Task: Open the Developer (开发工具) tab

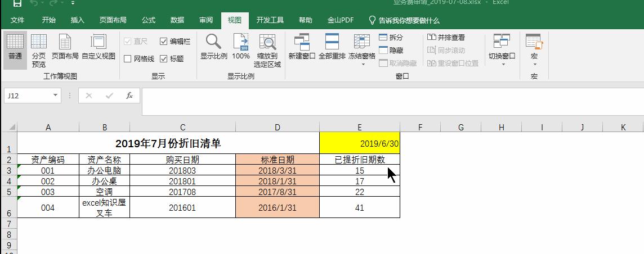Action: [x=270, y=20]
